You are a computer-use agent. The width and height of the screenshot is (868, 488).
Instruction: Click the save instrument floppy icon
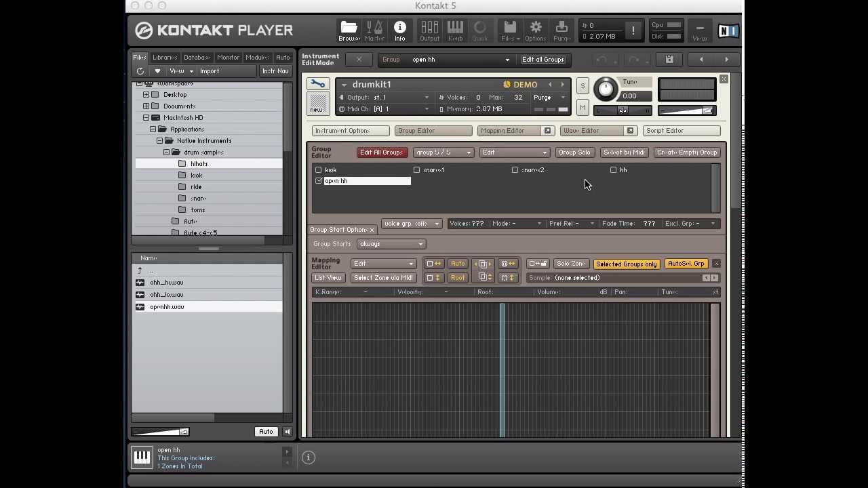tap(669, 60)
